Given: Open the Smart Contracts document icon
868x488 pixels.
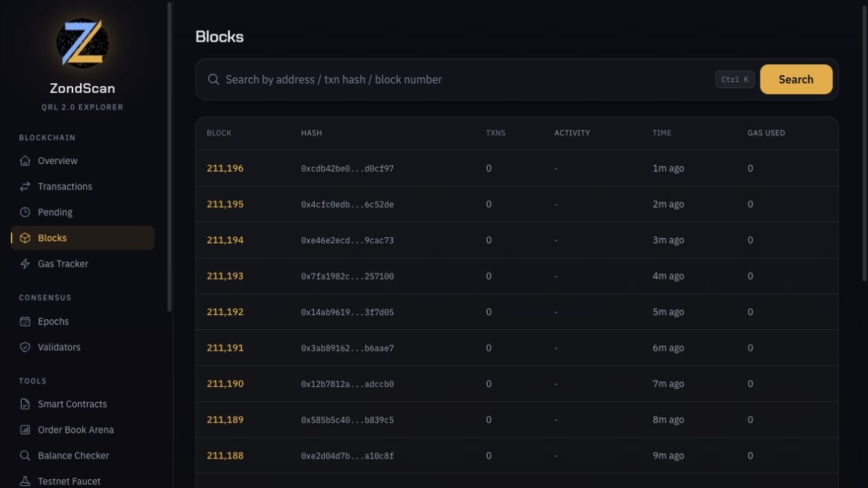Looking at the screenshot, I should tap(25, 404).
